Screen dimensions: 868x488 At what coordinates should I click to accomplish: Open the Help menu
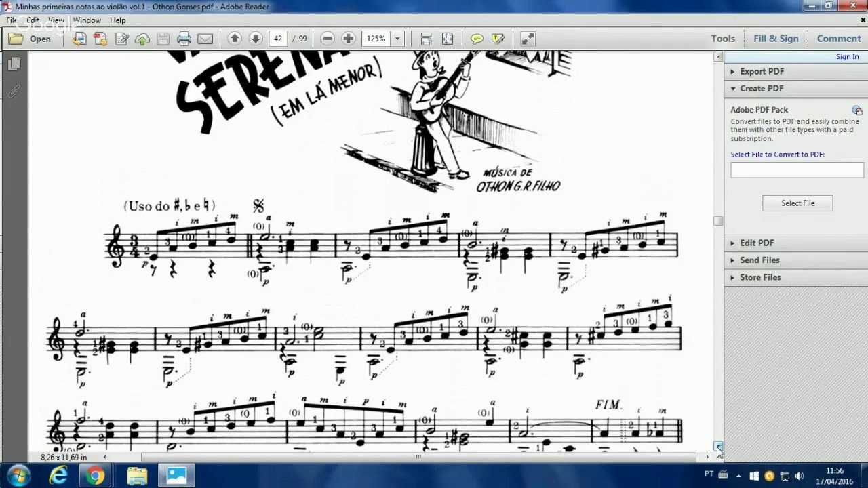[118, 20]
